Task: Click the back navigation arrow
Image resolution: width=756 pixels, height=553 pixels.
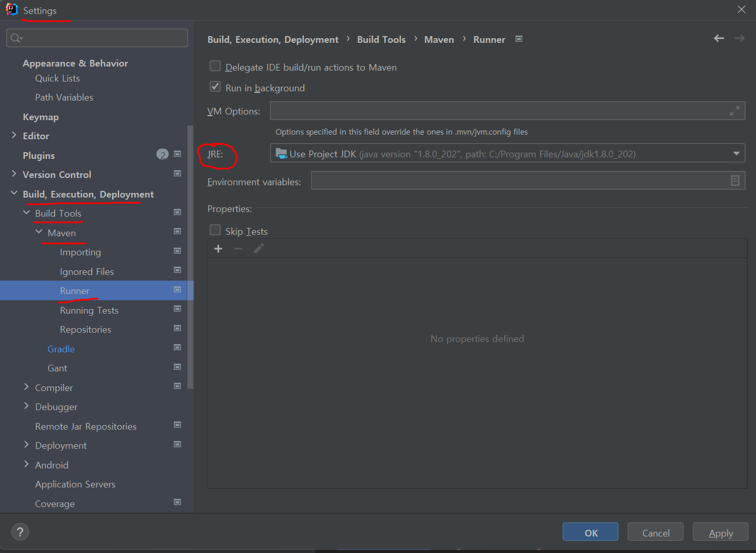Action: pos(719,39)
